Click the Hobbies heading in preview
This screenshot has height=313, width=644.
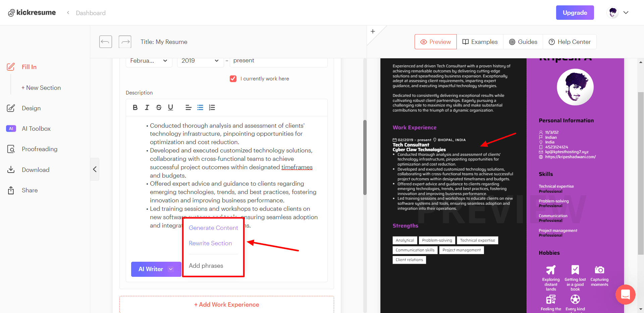click(x=549, y=253)
